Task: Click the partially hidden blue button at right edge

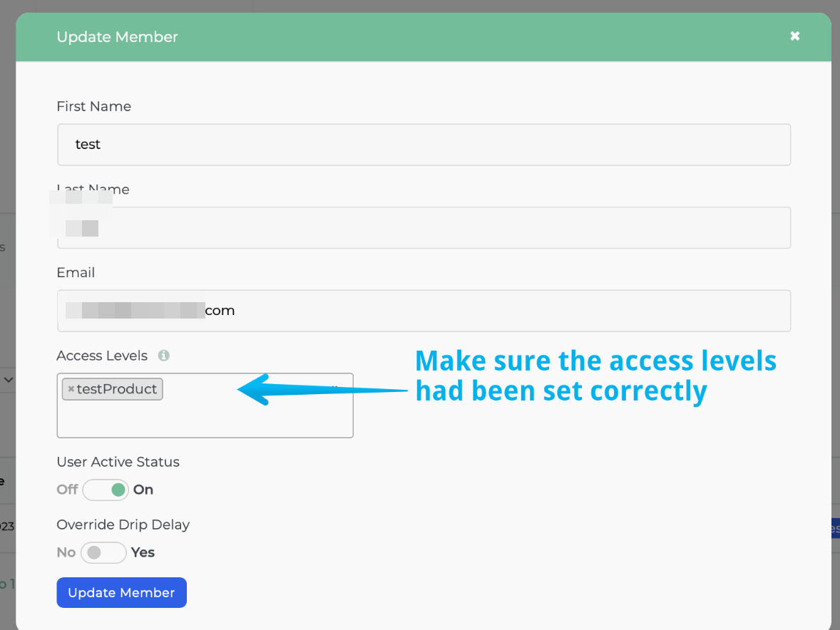Action: pyautogui.click(x=835, y=527)
